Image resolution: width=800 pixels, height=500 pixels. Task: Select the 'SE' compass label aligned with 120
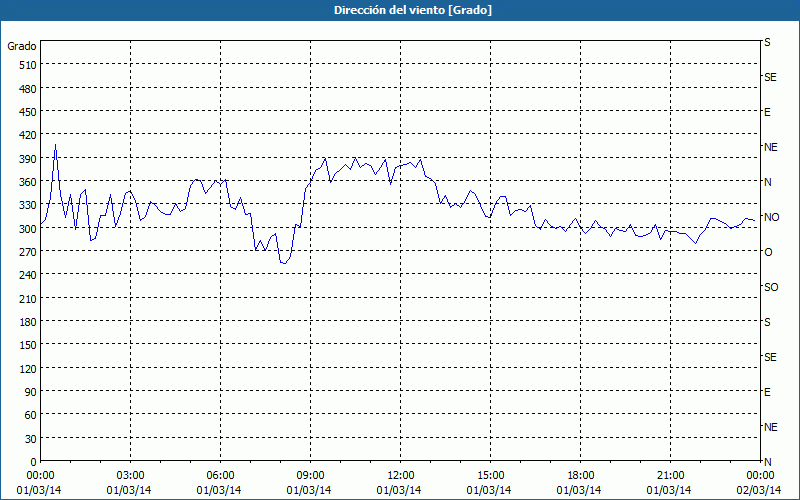pos(770,357)
